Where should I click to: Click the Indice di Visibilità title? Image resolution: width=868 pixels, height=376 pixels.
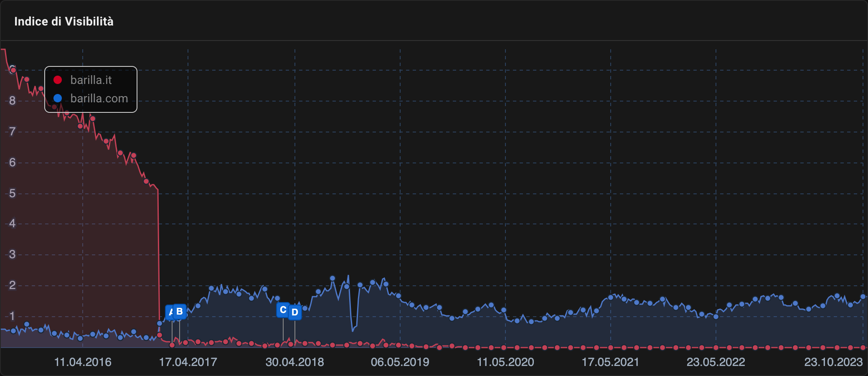pos(64,21)
